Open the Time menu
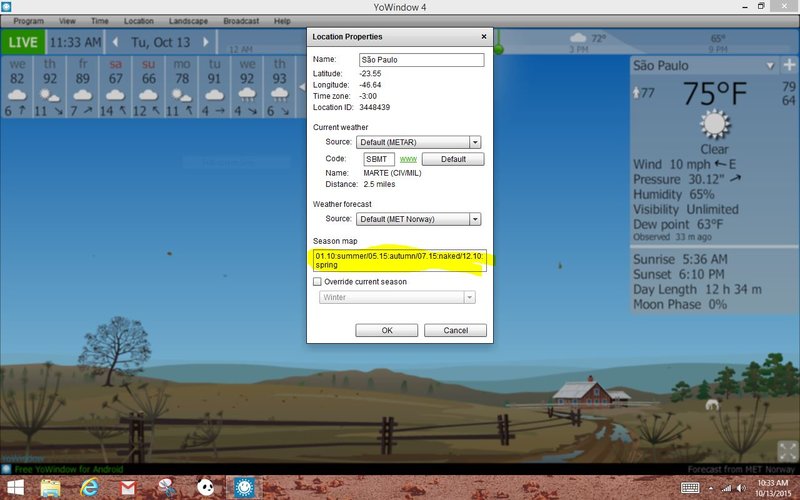Viewport: 800px width, 500px height. (x=99, y=21)
